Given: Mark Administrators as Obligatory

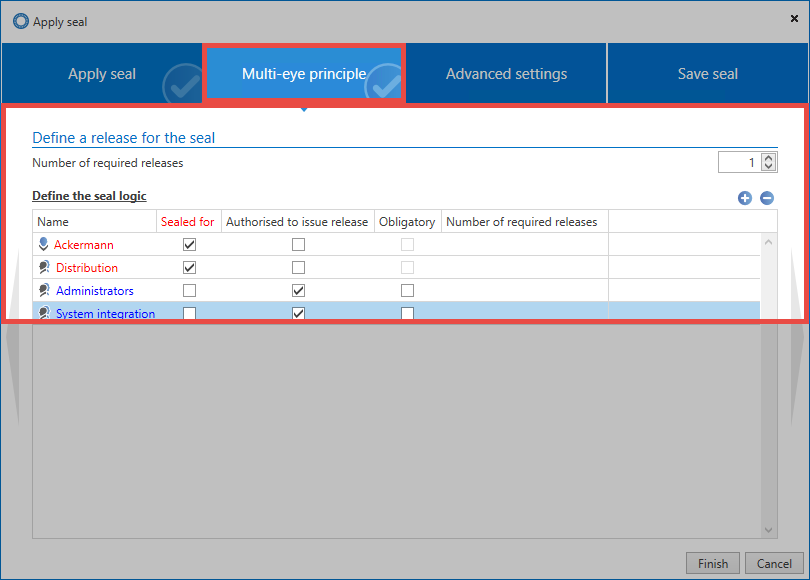Looking at the screenshot, I should pos(407,290).
